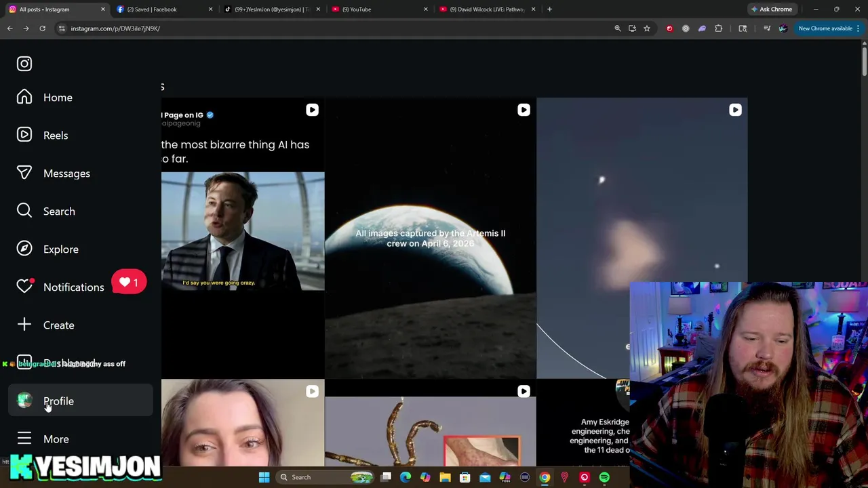The height and width of the screenshot is (488, 868).
Task: Open Microsoft Edge from taskbar
Action: point(406,477)
